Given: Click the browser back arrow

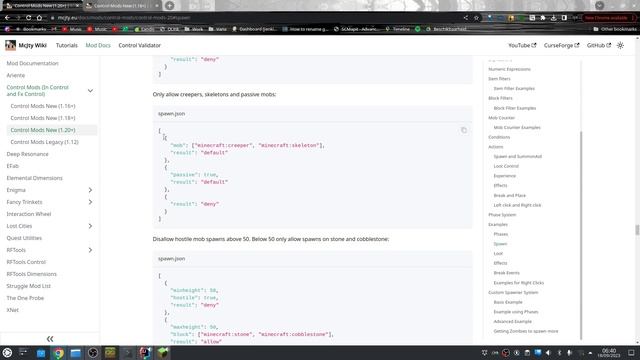Looking at the screenshot, I should coord(7,18).
